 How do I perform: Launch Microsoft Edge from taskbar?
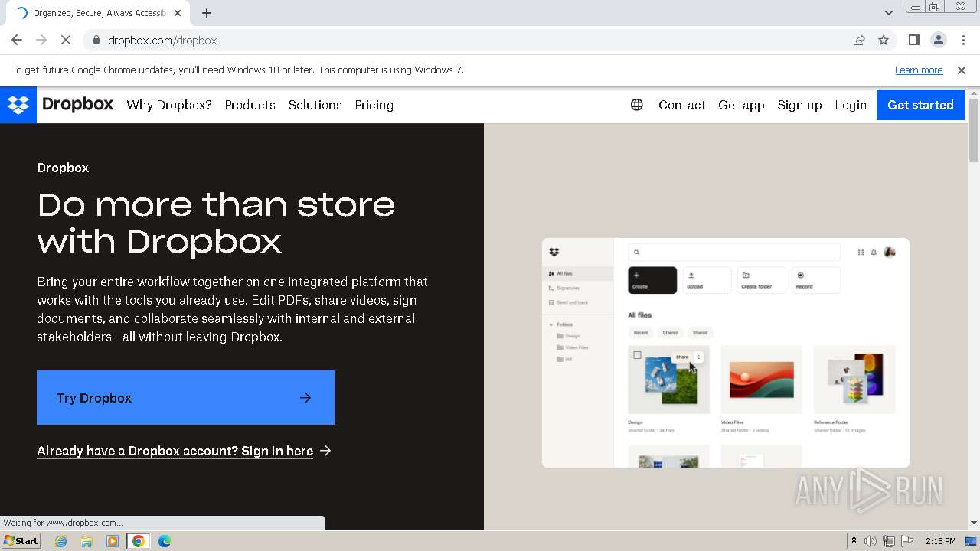coord(164,541)
